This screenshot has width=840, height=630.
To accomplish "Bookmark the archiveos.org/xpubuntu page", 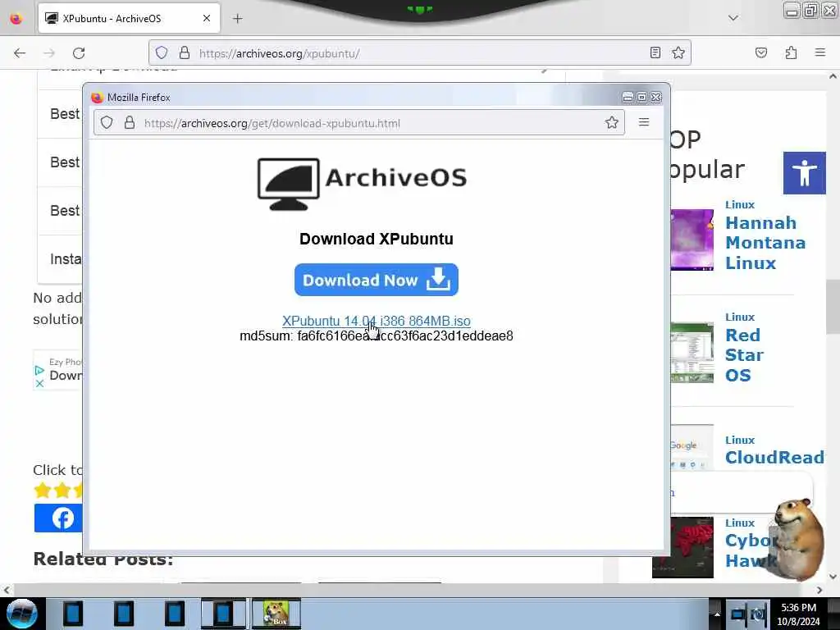I will click(678, 52).
